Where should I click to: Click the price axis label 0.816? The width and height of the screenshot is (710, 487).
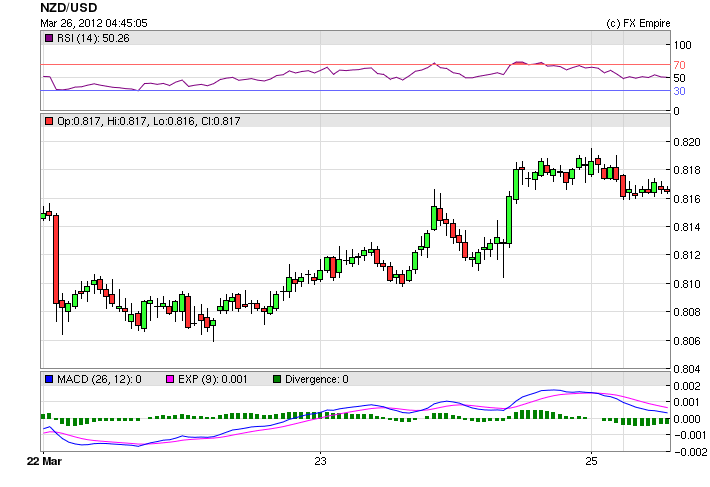687,199
